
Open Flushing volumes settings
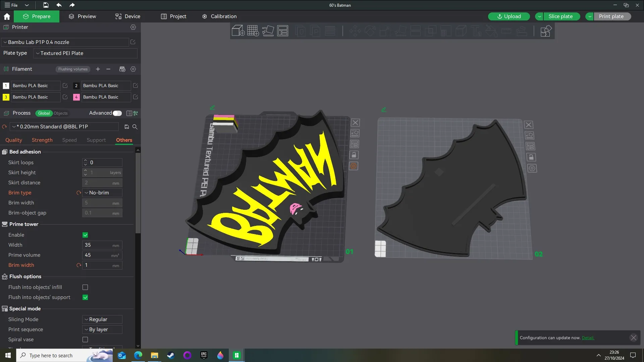73,69
